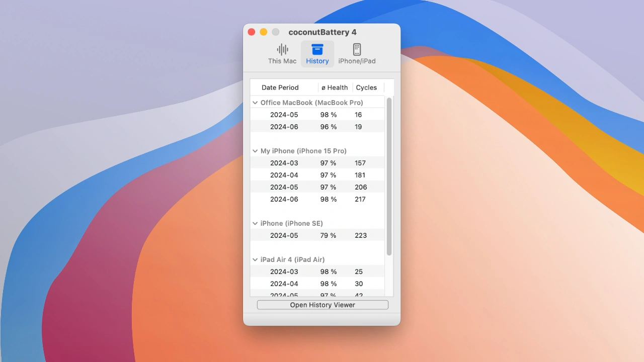
Task: Open the This Mac waveform icon
Action: 282,49
